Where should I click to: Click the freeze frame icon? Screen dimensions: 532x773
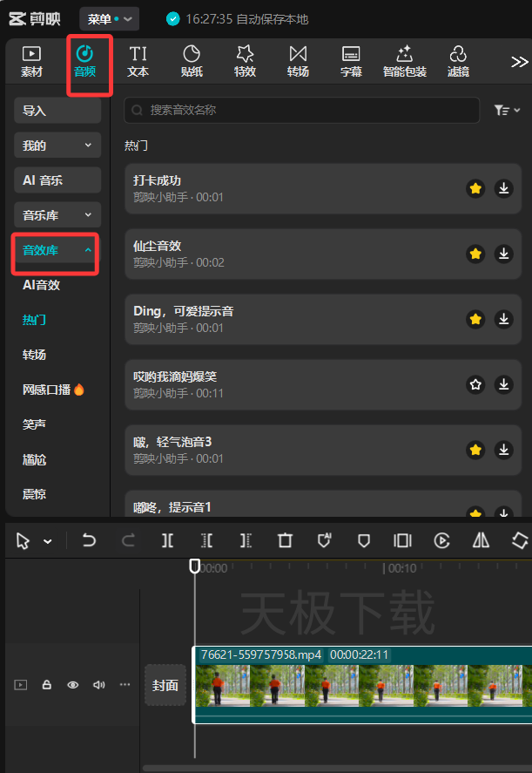point(402,541)
